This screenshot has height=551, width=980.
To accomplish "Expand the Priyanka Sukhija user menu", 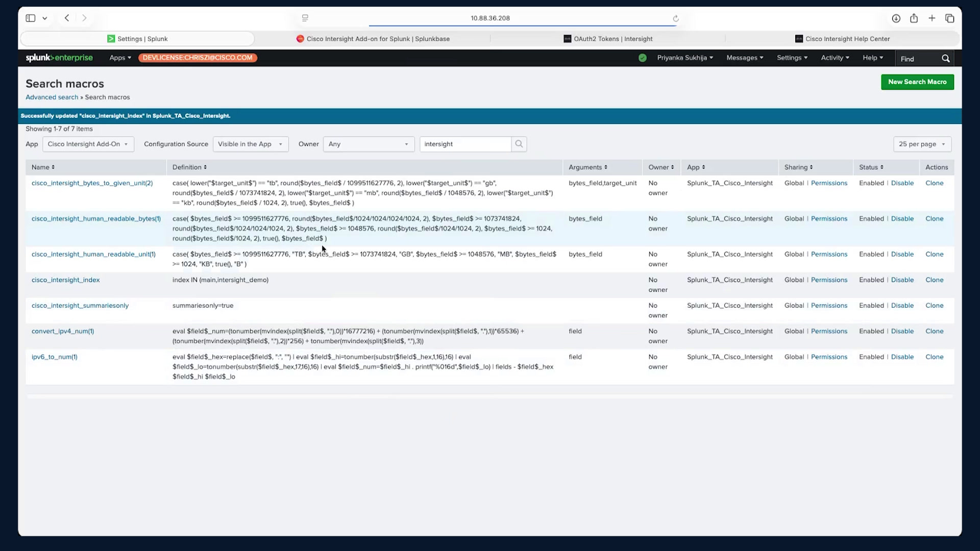I will point(685,58).
